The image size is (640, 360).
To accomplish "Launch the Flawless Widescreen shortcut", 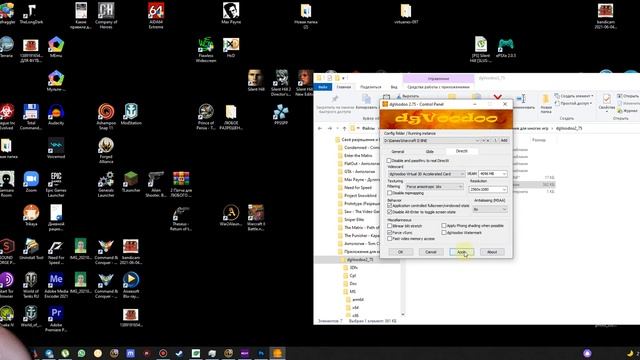I will coord(206,49).
